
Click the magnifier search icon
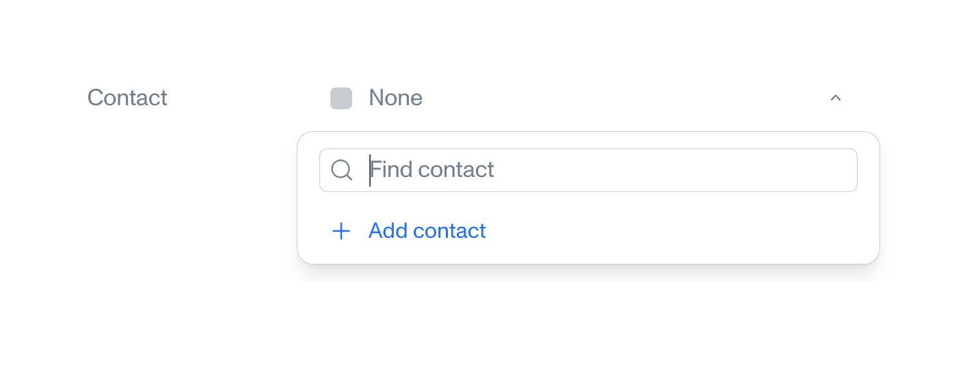pos(341,170)
